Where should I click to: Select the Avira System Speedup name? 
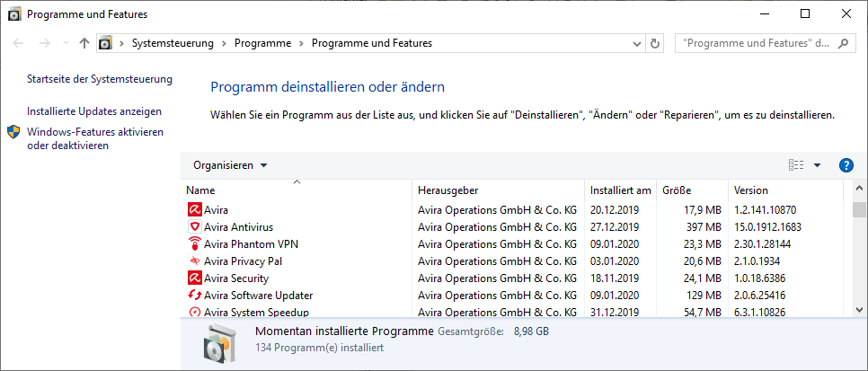[x=256, y=312]
